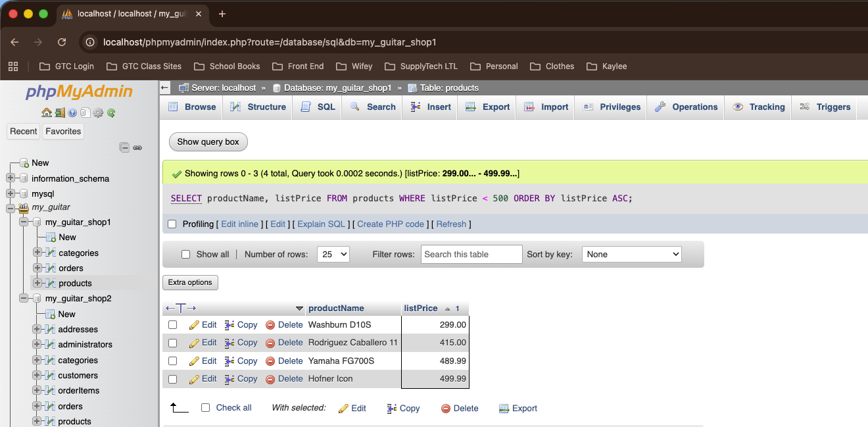Click the log out door icon

[59, 113]
